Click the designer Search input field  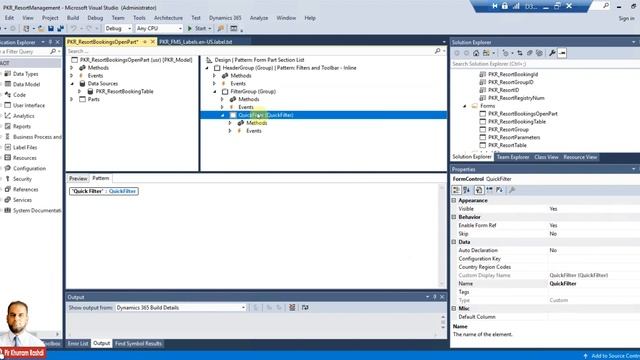coord(249,51)
